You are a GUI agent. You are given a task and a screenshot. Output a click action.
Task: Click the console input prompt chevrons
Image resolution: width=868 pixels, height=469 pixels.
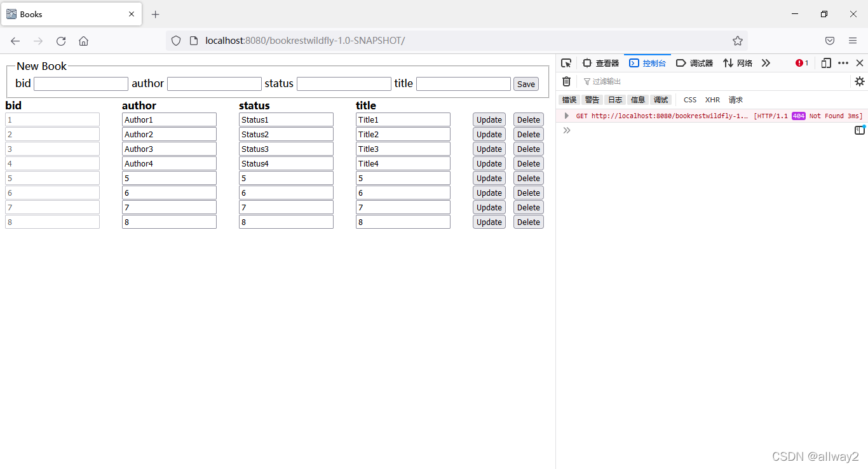tap(567, 130)
